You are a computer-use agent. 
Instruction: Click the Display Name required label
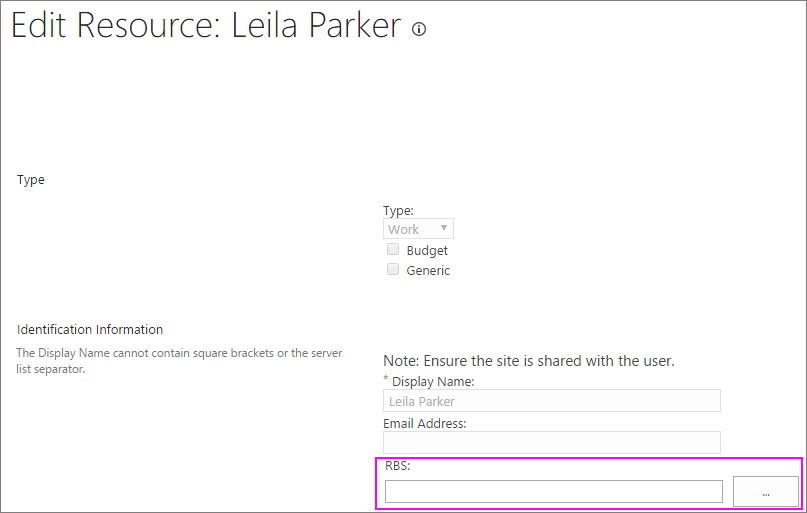tap(429, 381)
